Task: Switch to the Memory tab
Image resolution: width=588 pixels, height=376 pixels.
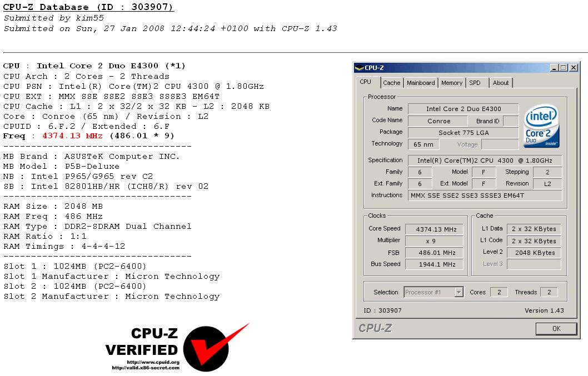Action: tap(452, 83)
